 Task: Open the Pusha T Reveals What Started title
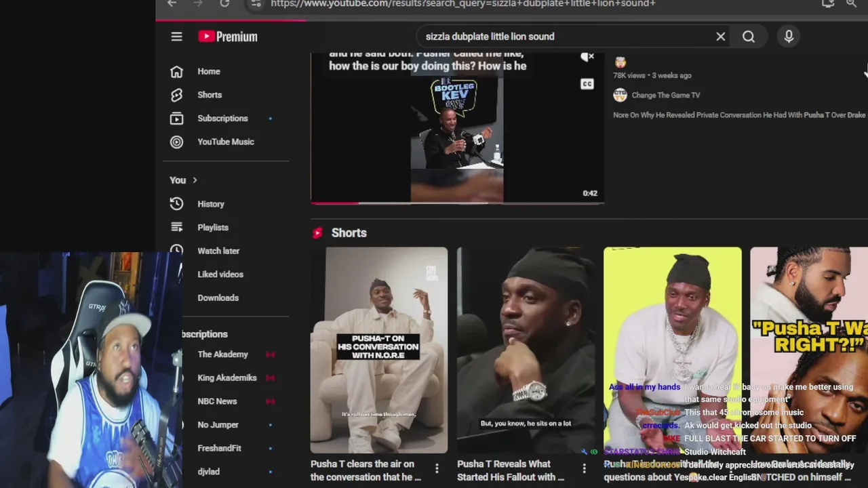click(x=511, y=470)
